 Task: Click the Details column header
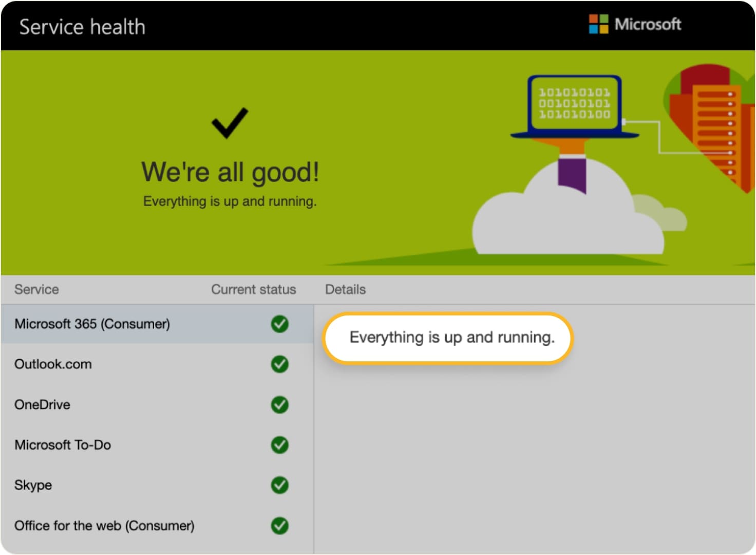[x=345, y=289]
